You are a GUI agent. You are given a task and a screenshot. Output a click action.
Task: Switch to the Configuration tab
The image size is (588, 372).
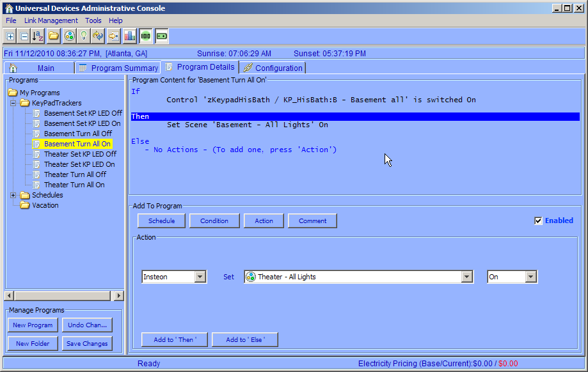(x=273, y=68)
